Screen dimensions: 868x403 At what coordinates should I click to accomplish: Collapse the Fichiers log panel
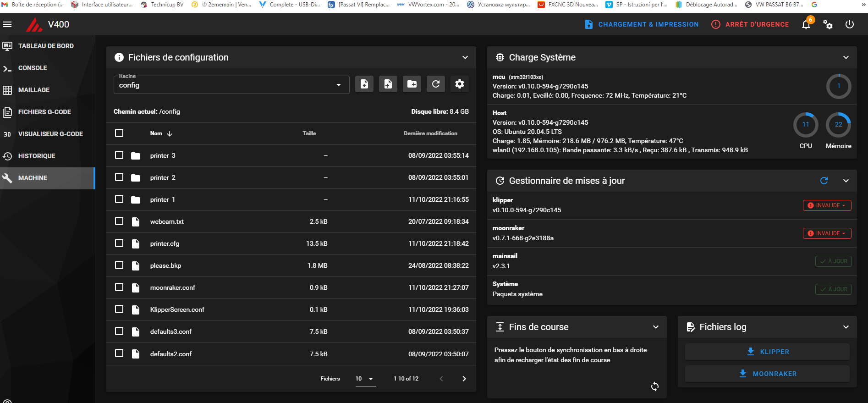point(846,327)
